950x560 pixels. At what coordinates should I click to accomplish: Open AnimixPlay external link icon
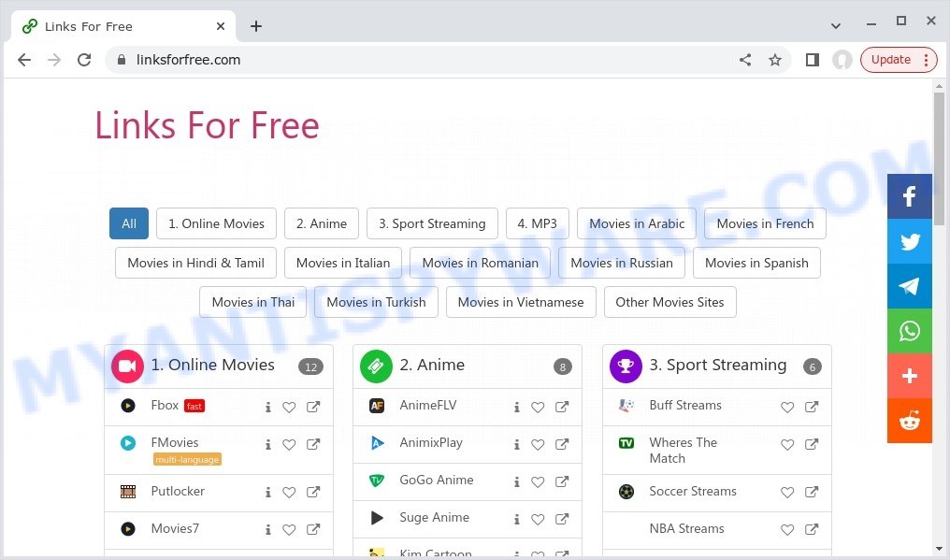(562, 444)
